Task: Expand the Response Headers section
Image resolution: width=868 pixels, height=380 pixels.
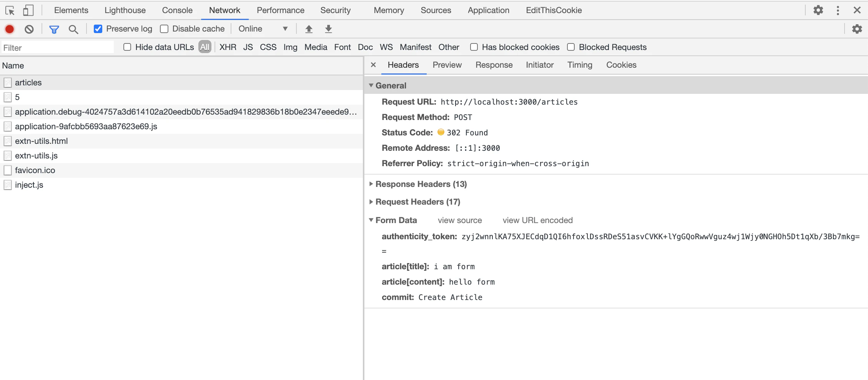Action: pos(421,184)
